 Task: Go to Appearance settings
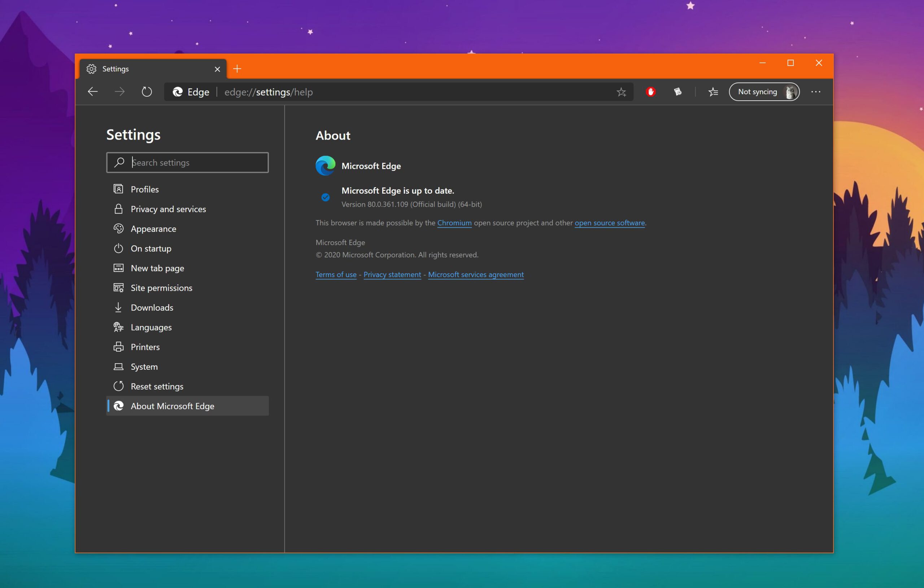(187, 229)
